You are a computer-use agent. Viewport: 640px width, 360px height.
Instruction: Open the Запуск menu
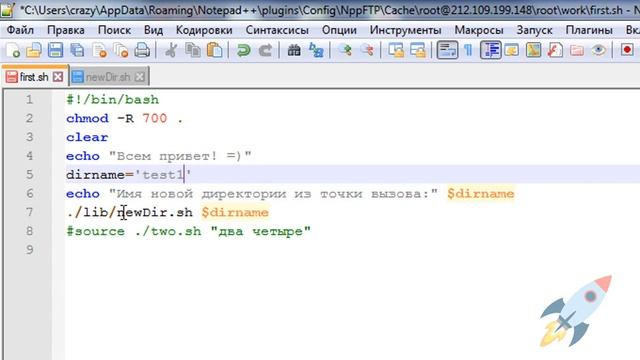(534, 30)
